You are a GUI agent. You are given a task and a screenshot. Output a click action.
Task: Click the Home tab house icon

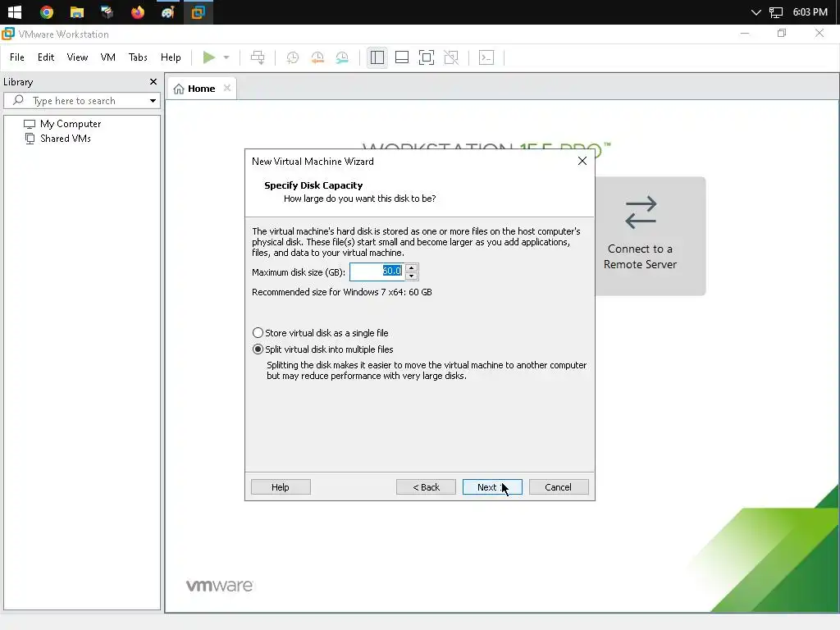179,89
